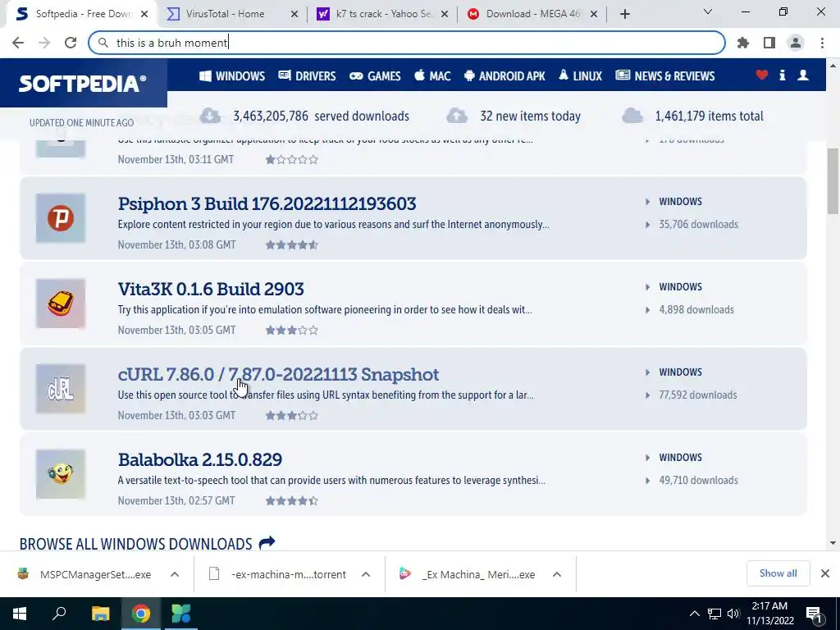Open the Chrome three-dot menu
The width and height of the screenshot is (840, 630).
[x=822, y=43]
